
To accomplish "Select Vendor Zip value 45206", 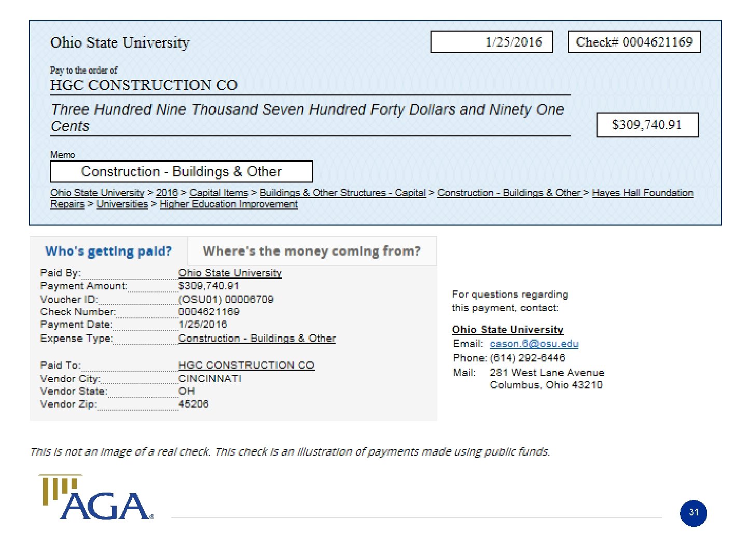I will point(193,404).
